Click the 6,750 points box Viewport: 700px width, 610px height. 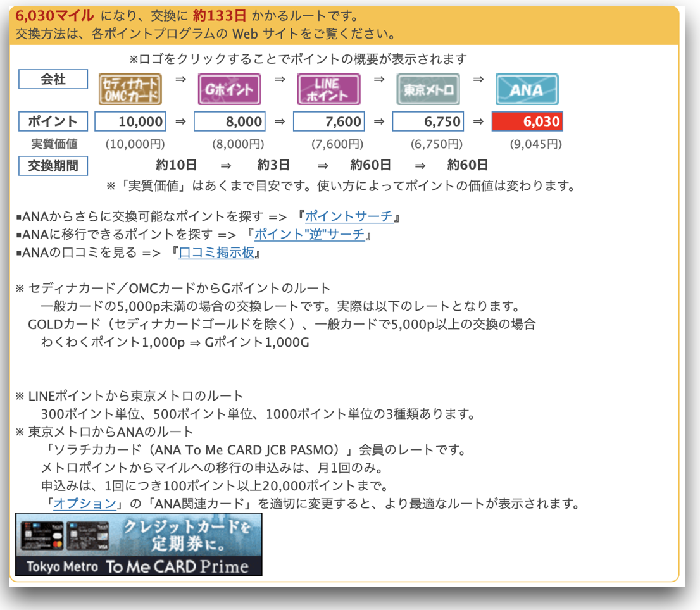tap(428, 121)
